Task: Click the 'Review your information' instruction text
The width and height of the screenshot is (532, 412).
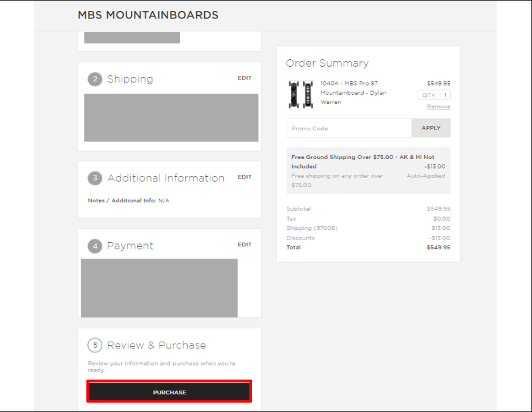Action: [x=161, y=367]
